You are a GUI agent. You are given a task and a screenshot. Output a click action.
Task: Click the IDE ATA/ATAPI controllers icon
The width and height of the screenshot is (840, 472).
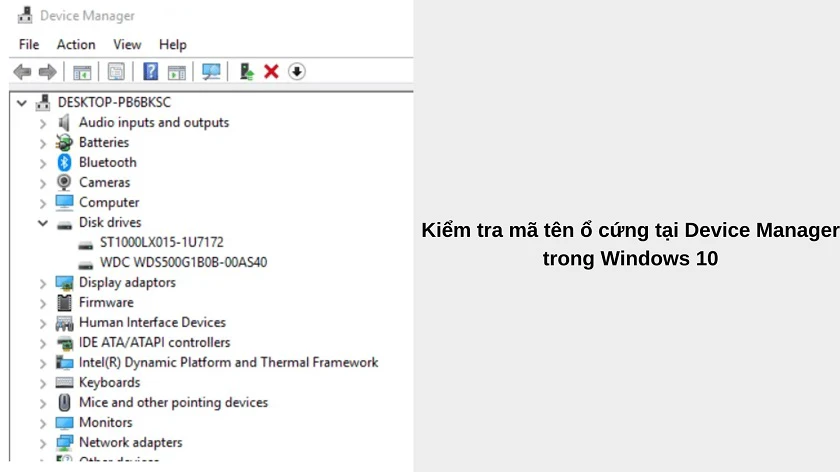pos(64,343)
